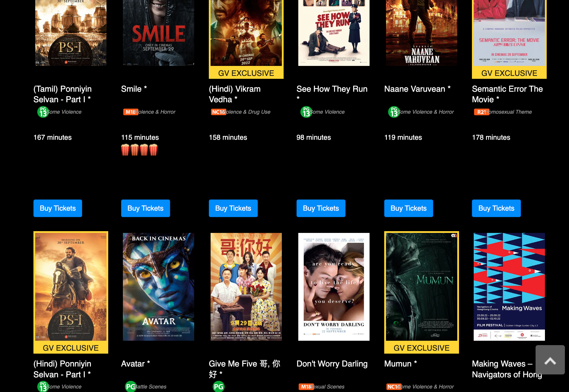Viewport: 569px width, 392px height.
Task: Click GV EXCLUSIVE banner under Hindi PS-I poster
Action: pos(71,348)
